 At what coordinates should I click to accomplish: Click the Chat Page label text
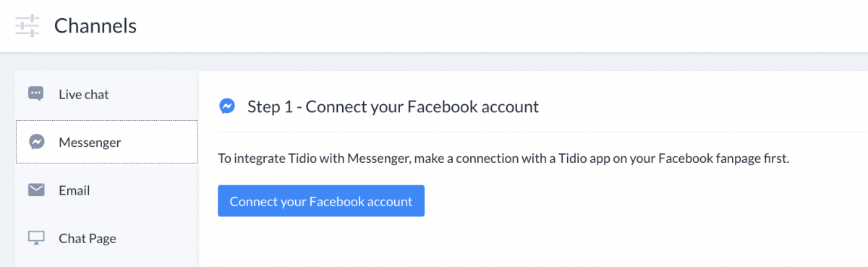[x=88, y=239]
